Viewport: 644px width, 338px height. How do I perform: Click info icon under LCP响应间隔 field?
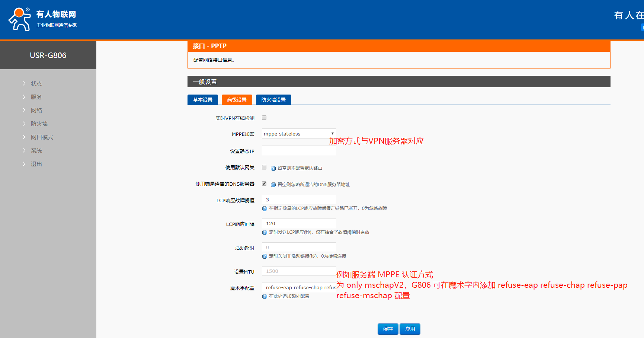[265, 233]
